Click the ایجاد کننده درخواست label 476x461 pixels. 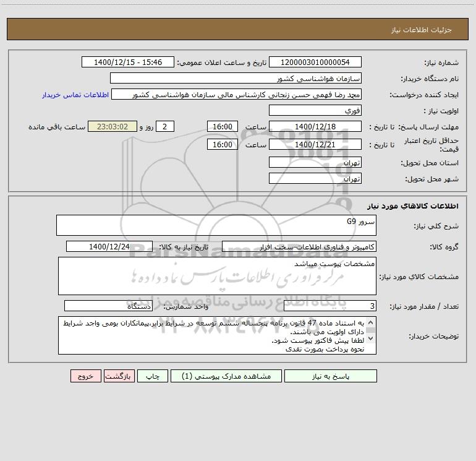(424, 95)
